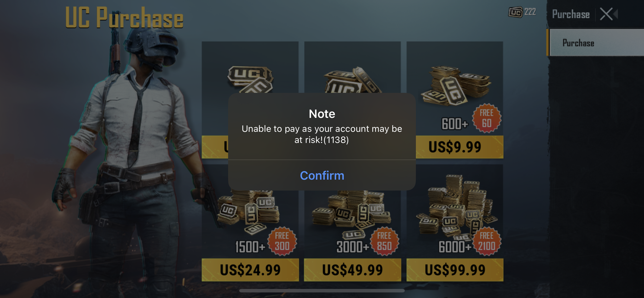The width and height of the screenshot is (644, 298).
Task: Tap the FREE 850 bonus badge
Action: (384, 241)
